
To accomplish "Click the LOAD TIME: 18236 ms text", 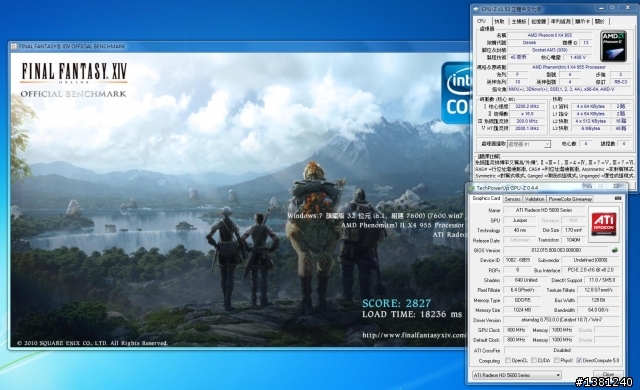I will click(412, 314).
